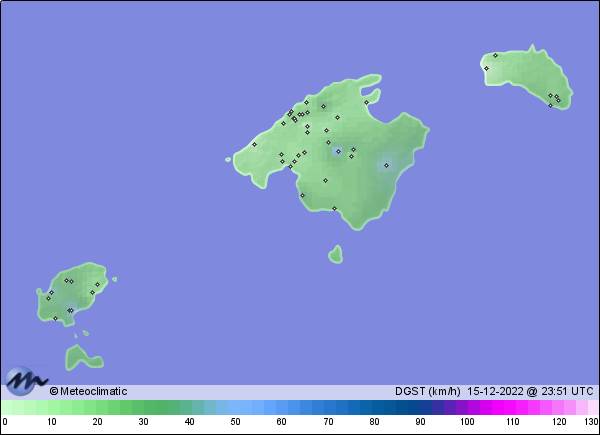Select the light green swatch above 10
This screenshot has width=600, height=435.
[x=51, y=408]
